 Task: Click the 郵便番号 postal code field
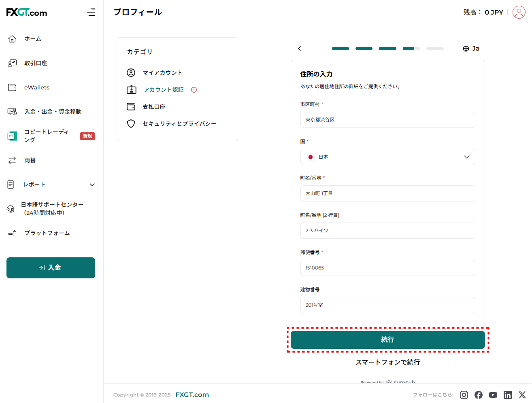387,268
